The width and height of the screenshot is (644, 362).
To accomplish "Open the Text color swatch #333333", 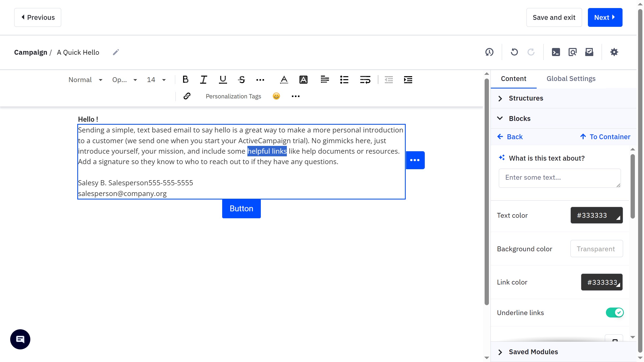I will (x=596, y=215).
